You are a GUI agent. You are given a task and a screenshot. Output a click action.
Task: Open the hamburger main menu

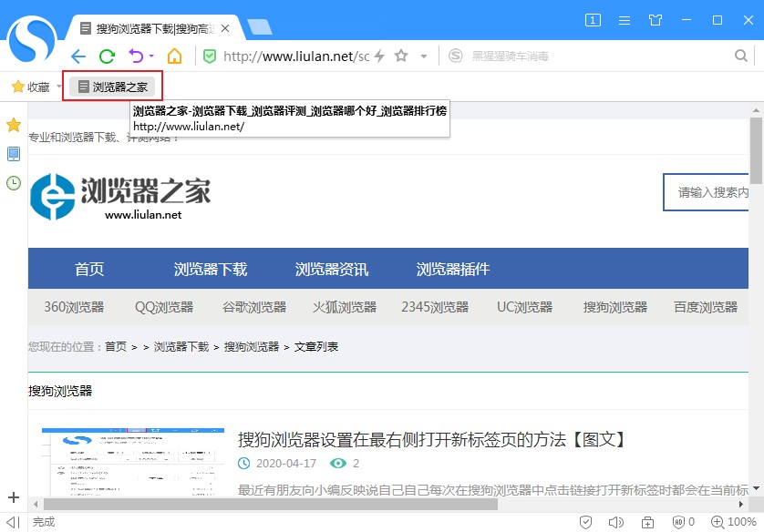click(x=625, y=20)
